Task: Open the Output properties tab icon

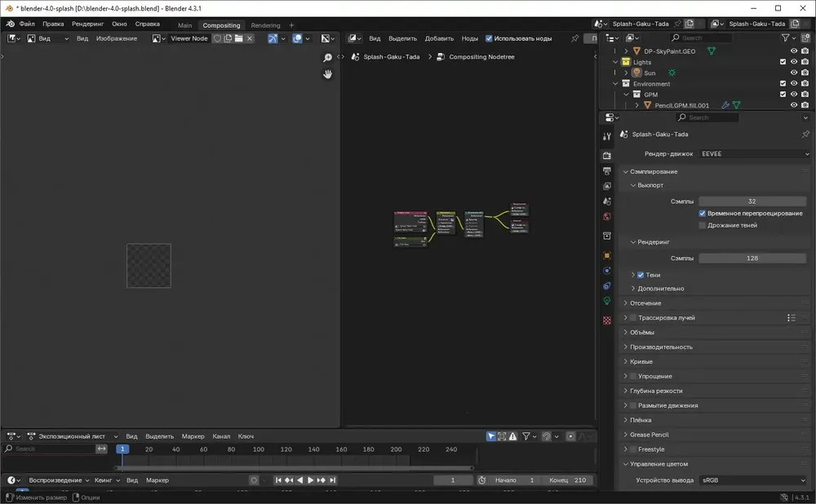Action: (606, 171)
